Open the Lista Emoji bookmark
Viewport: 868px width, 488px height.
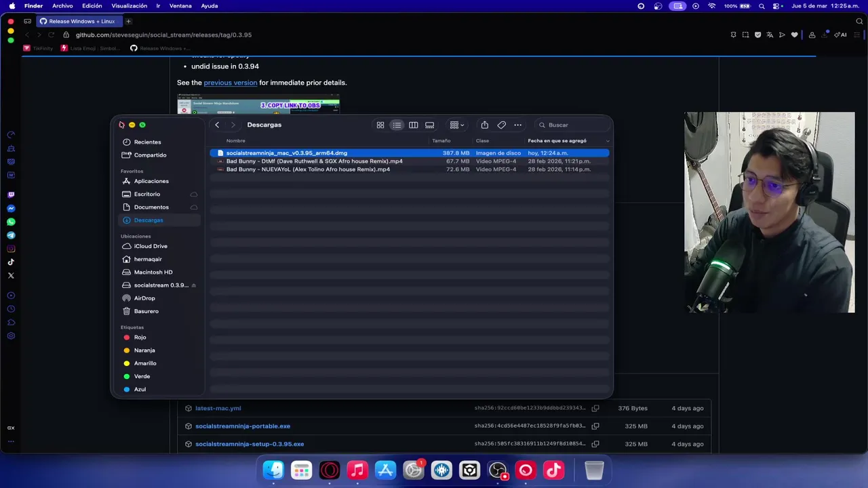(x=91, y=48)
